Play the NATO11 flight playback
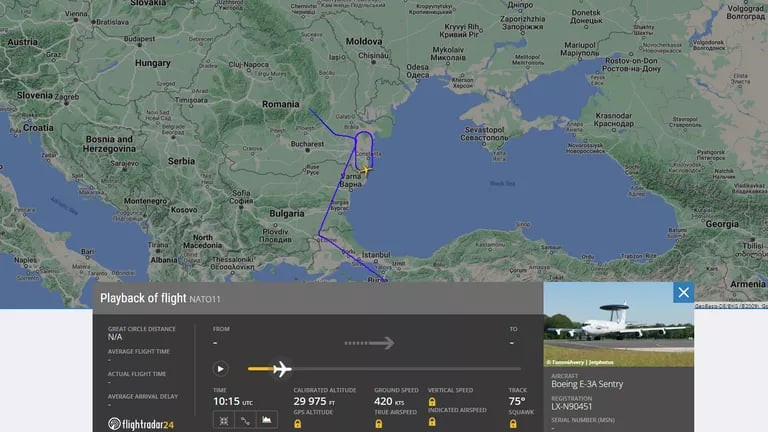768x432 pixels. 220,369
